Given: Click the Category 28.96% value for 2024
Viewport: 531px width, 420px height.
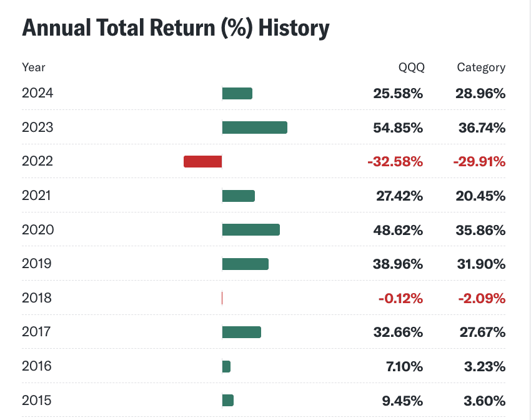Looking at the screenshot, I should 481,94.
